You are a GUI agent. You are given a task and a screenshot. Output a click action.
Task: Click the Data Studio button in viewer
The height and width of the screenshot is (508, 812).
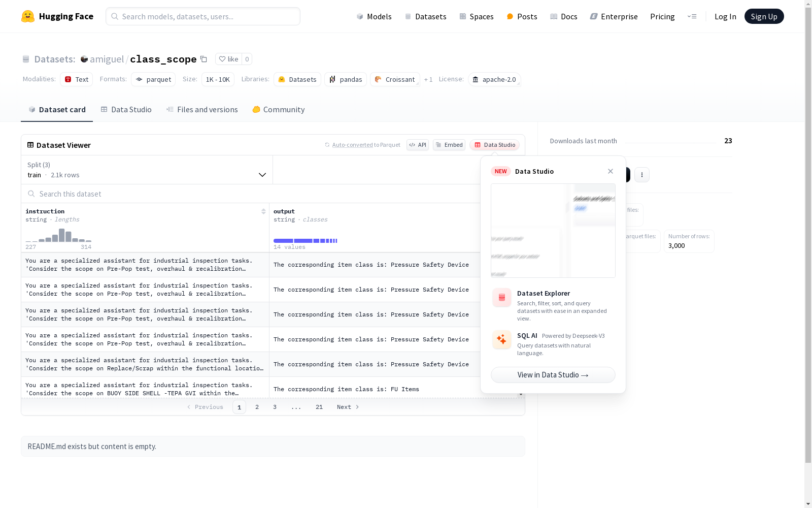point(495,145)
